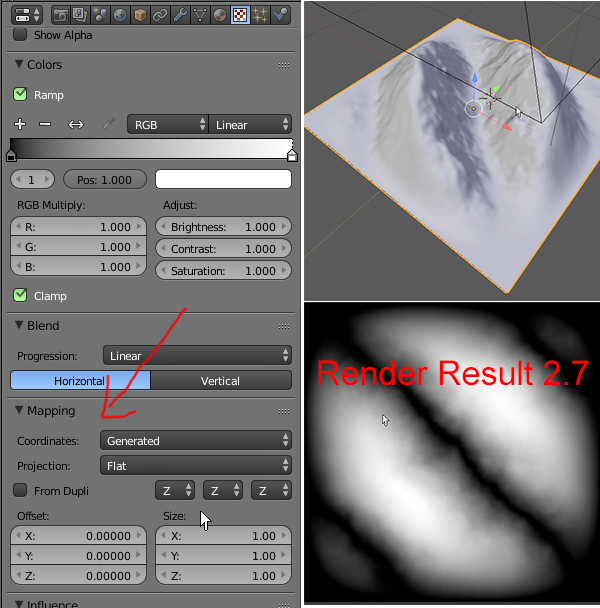Viewport: 600px width, 608px height.
Task: Open the Object Data triangle tab
Action: click(200, 15)
